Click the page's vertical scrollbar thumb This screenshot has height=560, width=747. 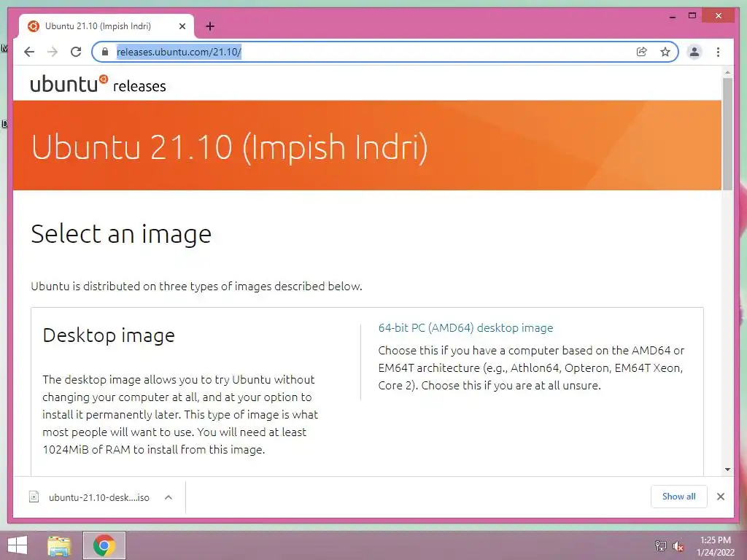tap(727, 134)
